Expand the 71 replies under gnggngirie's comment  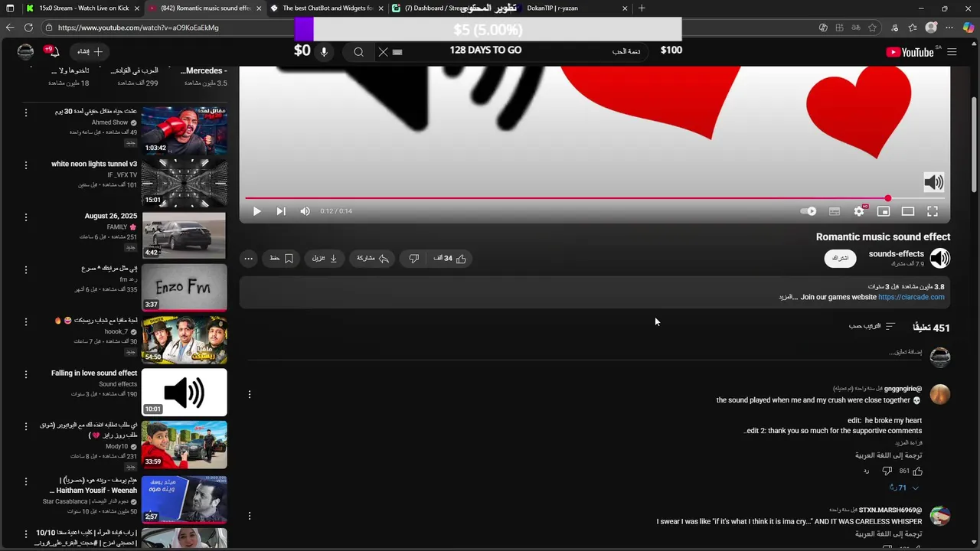tap(903, 487)
